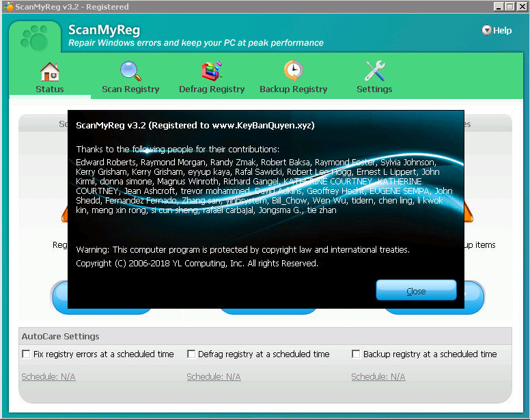
Task: Switch to the Defrag Registry tab label
Action: [212, 89]
